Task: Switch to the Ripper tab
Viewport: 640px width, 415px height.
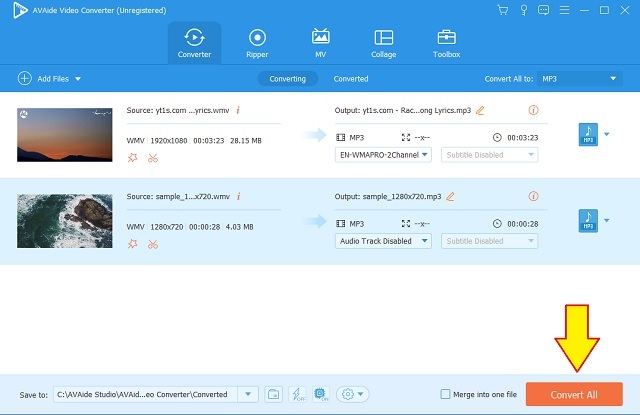Action: click(257, 43)
